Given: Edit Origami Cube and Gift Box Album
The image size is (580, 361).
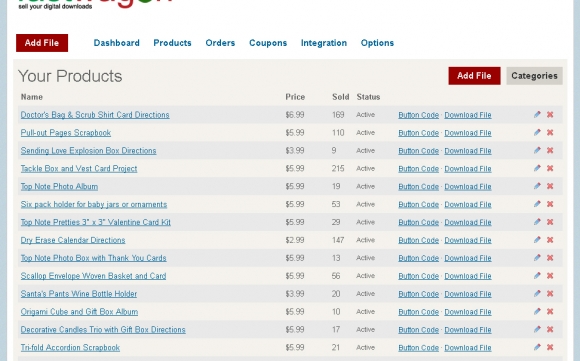Looking at the screenshot, I should (537, 311).
